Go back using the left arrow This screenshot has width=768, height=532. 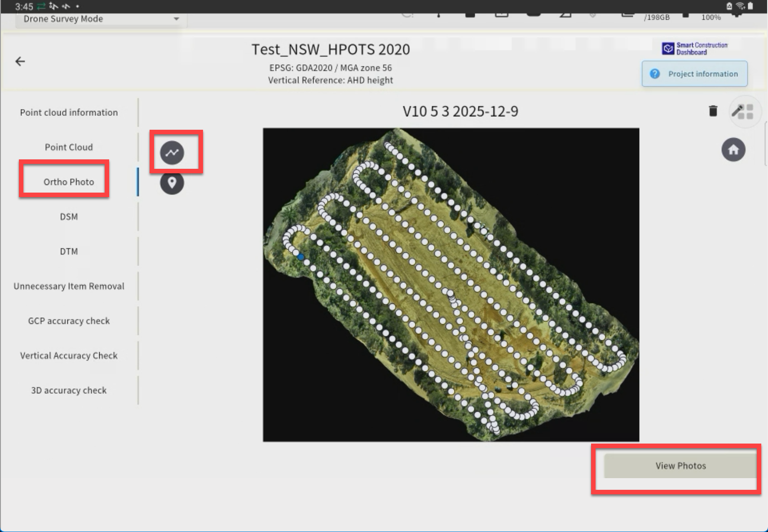[20, 62]
